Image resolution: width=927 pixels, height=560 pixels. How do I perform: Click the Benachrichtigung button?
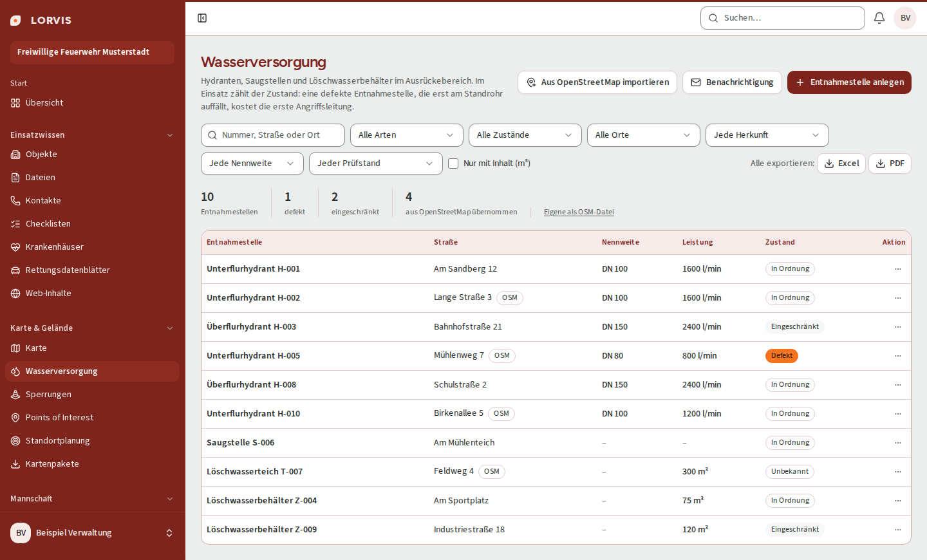(x=732, y=82)
